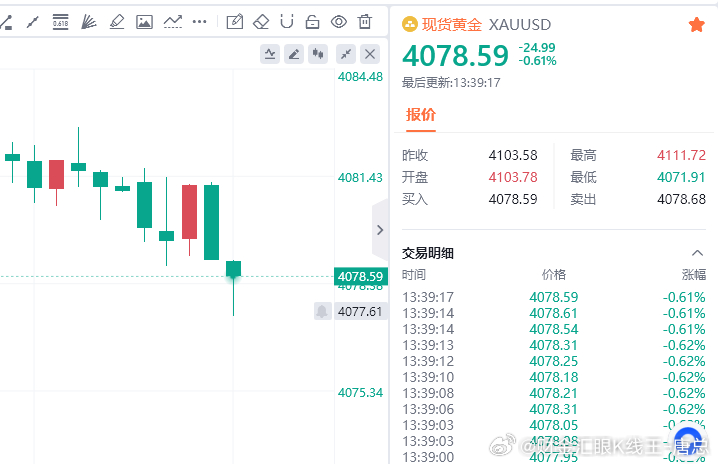
Task: Click the 现货黄金 XAUUSD title
Action: (x=486, y=25)
